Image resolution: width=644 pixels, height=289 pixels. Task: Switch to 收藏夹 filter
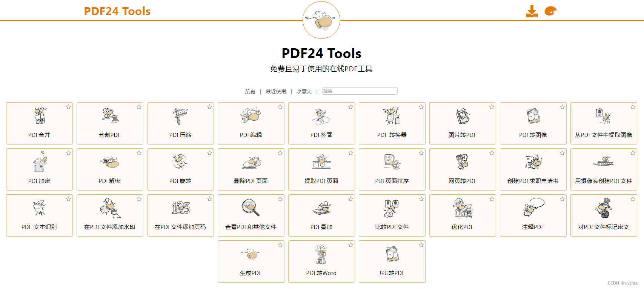click(304, 91)
